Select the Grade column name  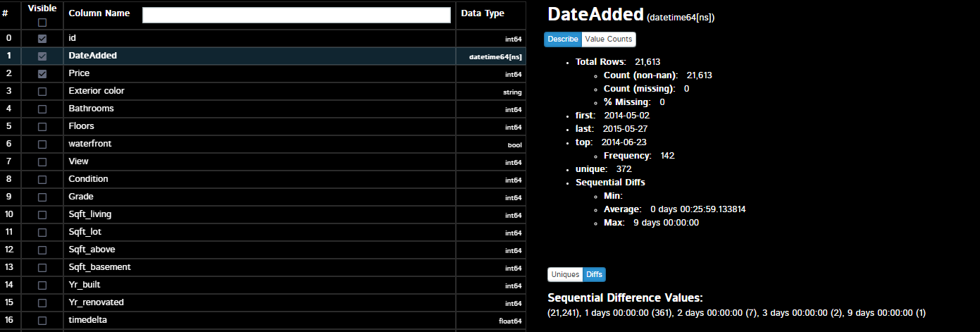(x=81, y=197)
